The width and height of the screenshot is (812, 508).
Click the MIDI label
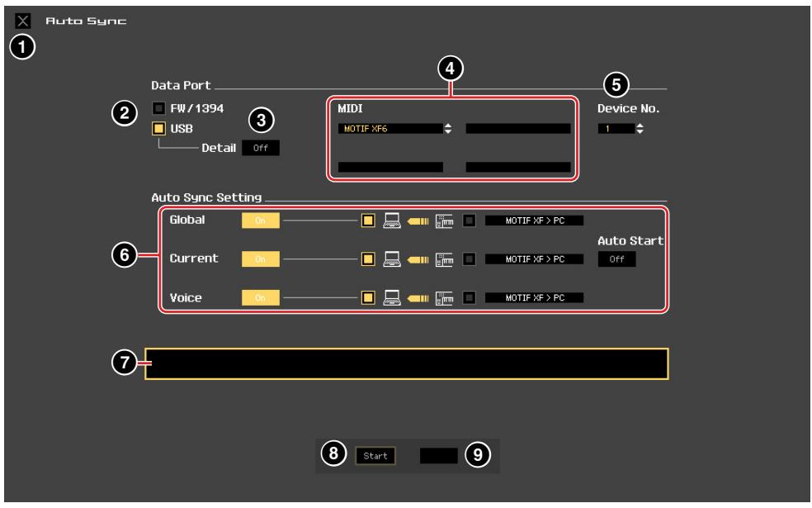[350, 108]
